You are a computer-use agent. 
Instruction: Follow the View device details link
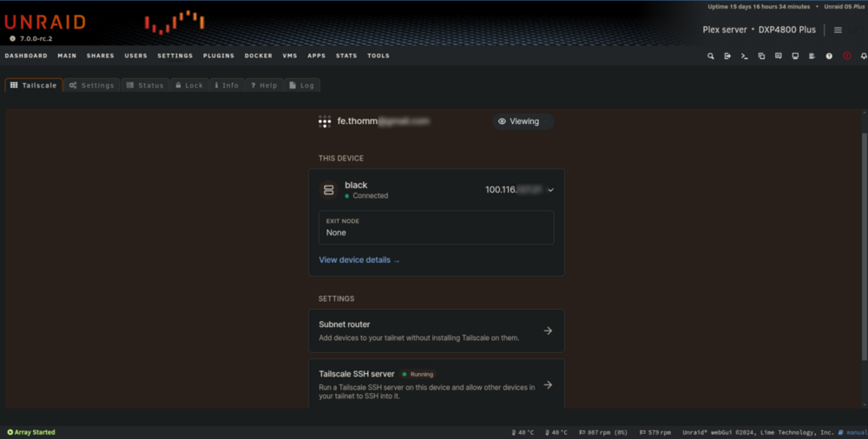click(359, 259)
